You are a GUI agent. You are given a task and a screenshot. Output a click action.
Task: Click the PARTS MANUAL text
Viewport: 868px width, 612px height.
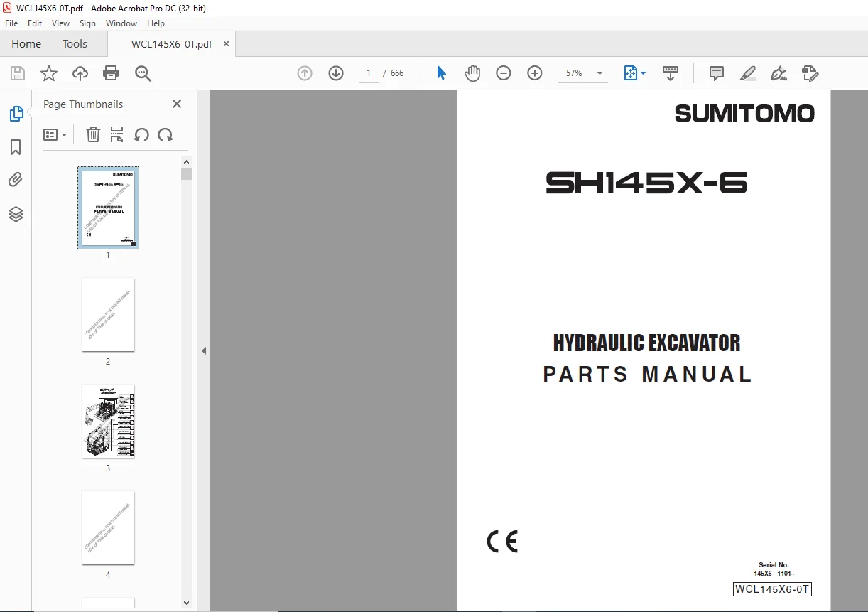tap(647, 374)
